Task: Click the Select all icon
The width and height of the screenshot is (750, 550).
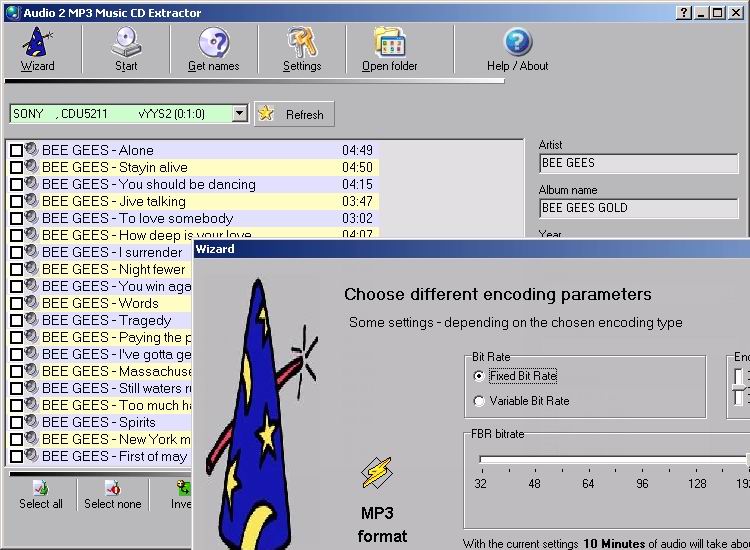Action: click(x=41, y=488)
